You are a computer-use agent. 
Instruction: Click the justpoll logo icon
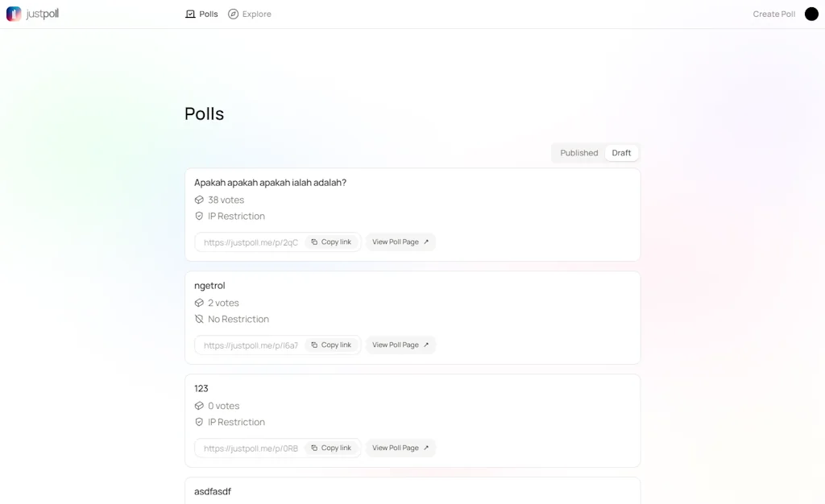[14, 13]
